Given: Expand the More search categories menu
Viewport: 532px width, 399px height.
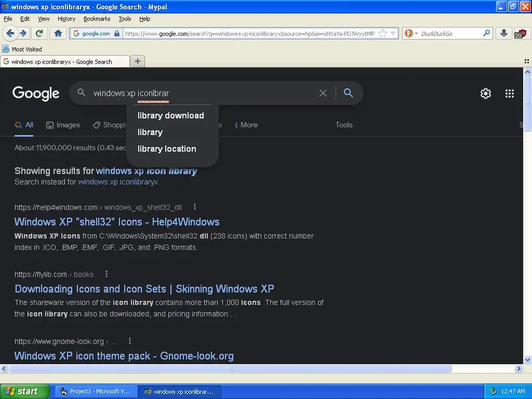Looking at the screenshot, I should 246,125.
